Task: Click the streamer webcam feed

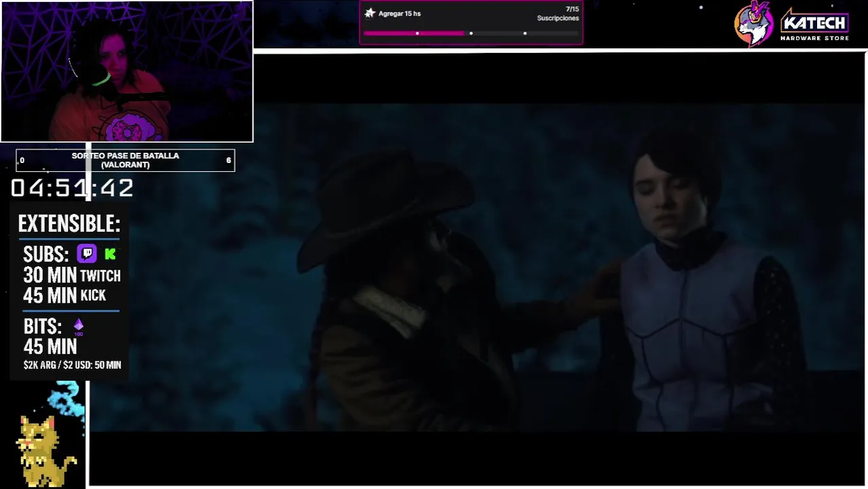Action: click(x=127, y=71)
